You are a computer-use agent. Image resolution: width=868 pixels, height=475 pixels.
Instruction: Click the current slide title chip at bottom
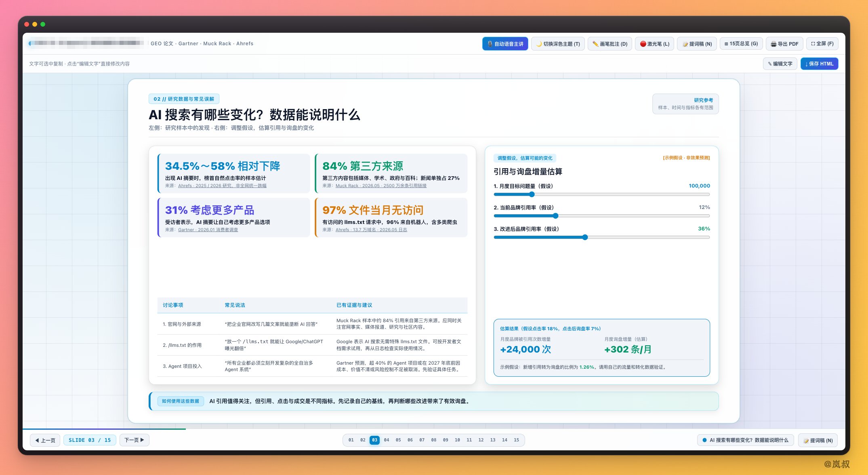pyautogui.click(x=745, y=440)
